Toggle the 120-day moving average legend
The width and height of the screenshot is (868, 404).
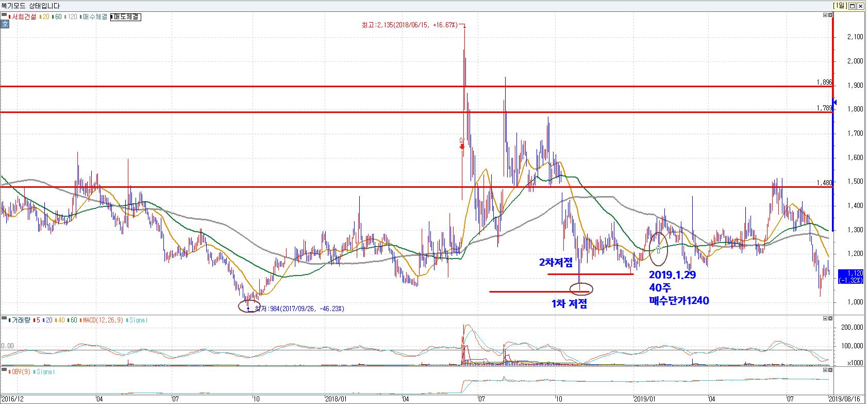coord(71,17)
